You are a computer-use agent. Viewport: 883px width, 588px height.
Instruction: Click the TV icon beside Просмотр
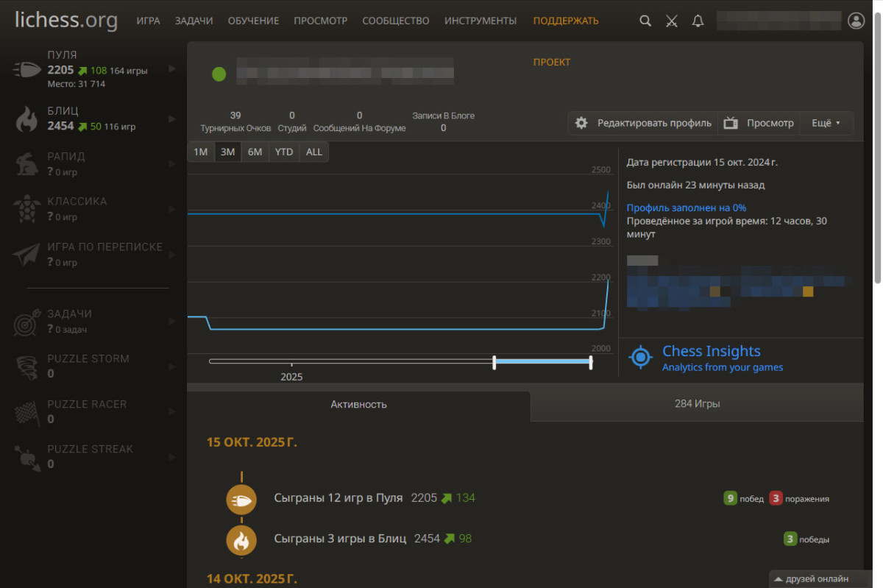pyautogui.click(x=731, y=124)
